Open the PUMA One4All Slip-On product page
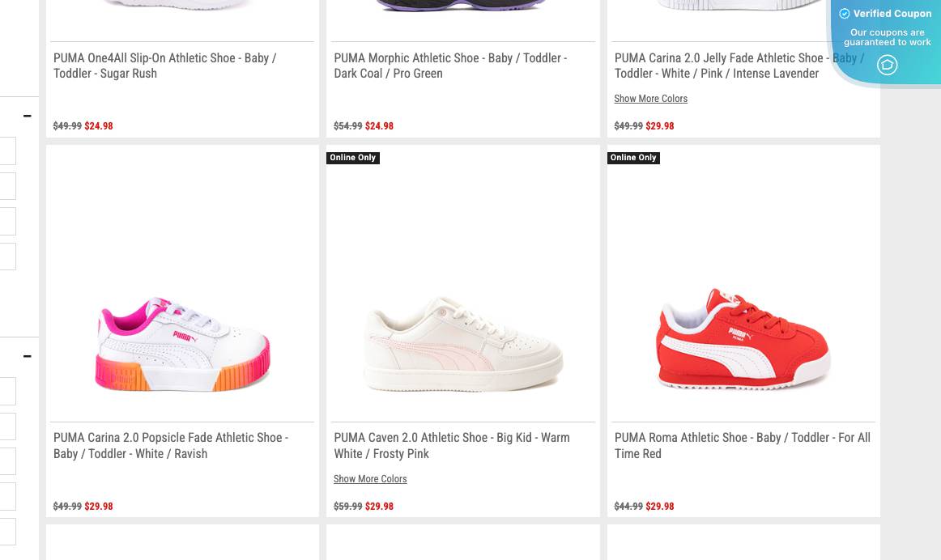Viewport: 941px width, 560px height. (164, 66)
